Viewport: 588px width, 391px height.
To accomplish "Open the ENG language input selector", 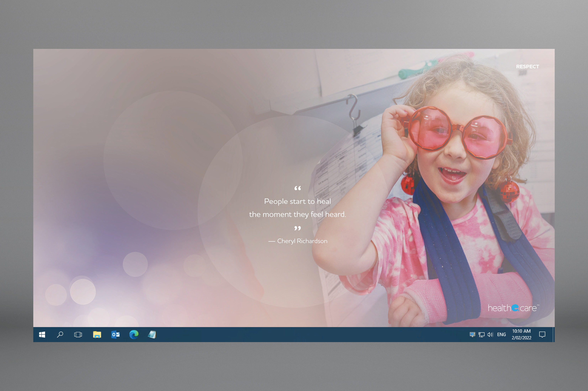I will click(x=501, y=335).
